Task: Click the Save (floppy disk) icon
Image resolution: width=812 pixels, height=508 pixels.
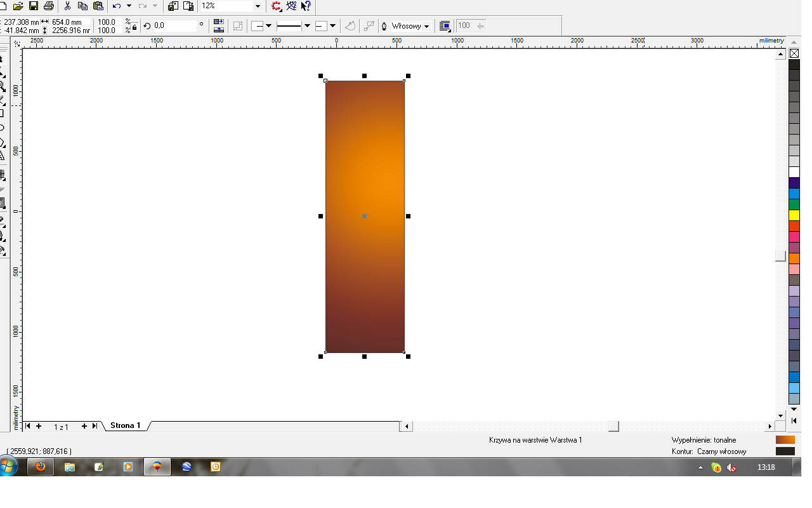Action: pyautogui.click(x=34, y=6)
